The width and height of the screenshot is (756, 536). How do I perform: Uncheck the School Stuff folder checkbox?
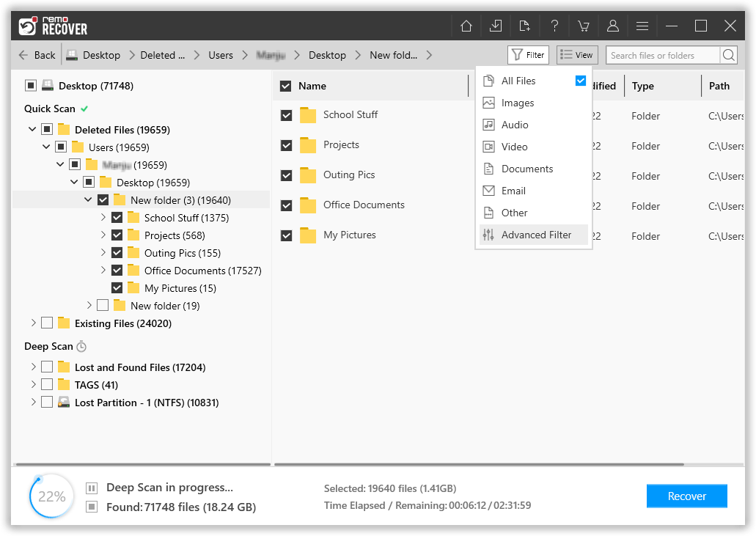pos(286,115)
